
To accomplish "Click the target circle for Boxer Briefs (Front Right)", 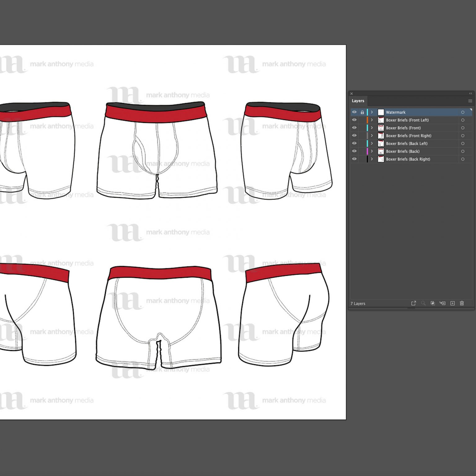I will click(463, 136).
